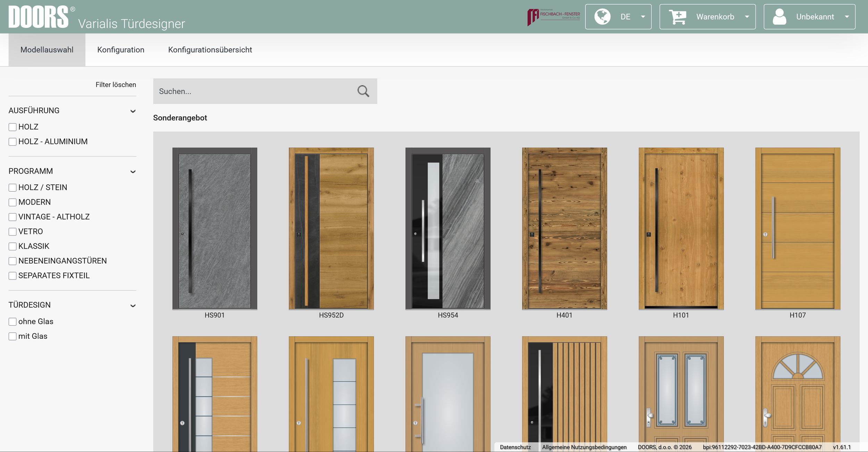This screenshot has width=868, height=452.
Task: Collapse the PROGRAMM filter section chevron
Action: pos(133,171)
